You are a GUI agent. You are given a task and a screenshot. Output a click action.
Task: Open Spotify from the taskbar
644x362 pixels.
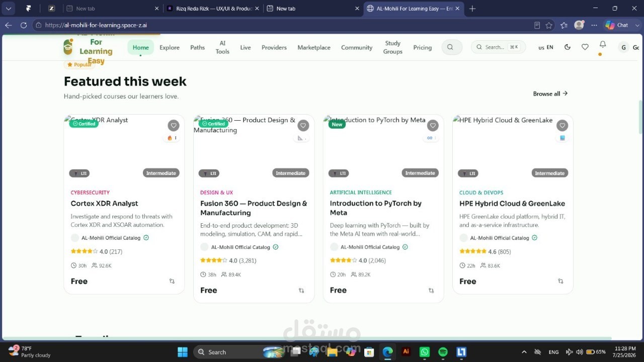[443, 352]
